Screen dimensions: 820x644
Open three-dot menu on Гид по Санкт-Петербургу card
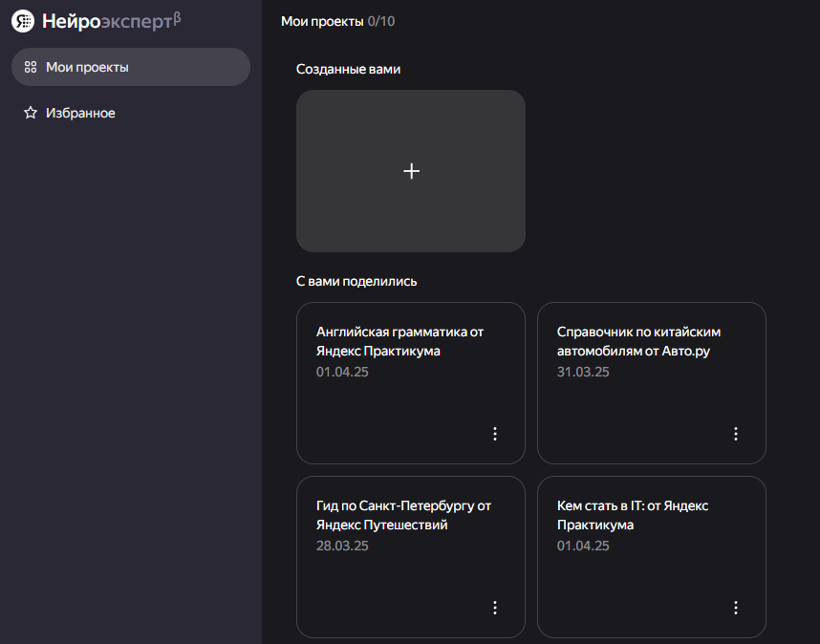tap(495, 608)
